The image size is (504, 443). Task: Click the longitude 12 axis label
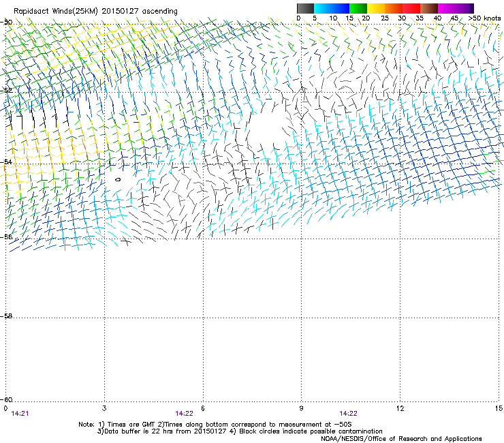(x=400, y=408)
